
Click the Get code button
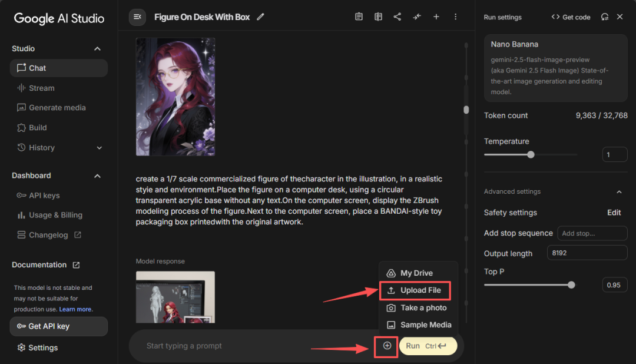(571, 17)
